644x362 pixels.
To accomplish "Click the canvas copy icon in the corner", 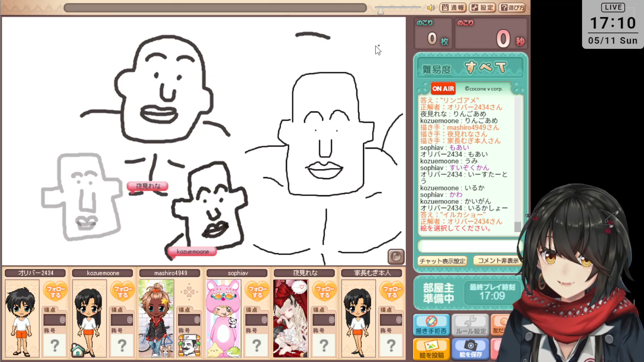I will [396, 257].
